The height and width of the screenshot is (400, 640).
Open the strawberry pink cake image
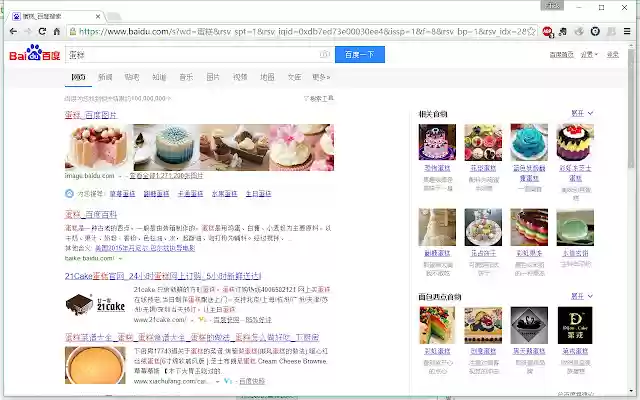click(x=99, y=147)
